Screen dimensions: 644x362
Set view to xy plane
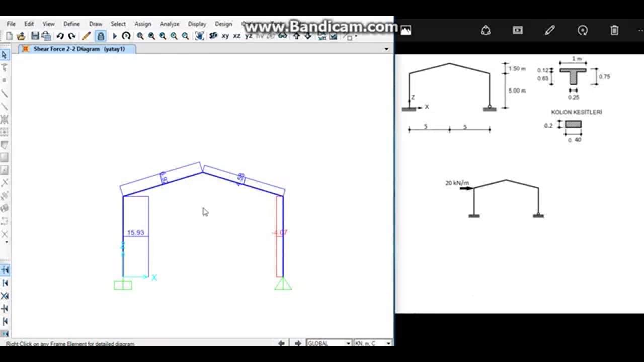225,36
